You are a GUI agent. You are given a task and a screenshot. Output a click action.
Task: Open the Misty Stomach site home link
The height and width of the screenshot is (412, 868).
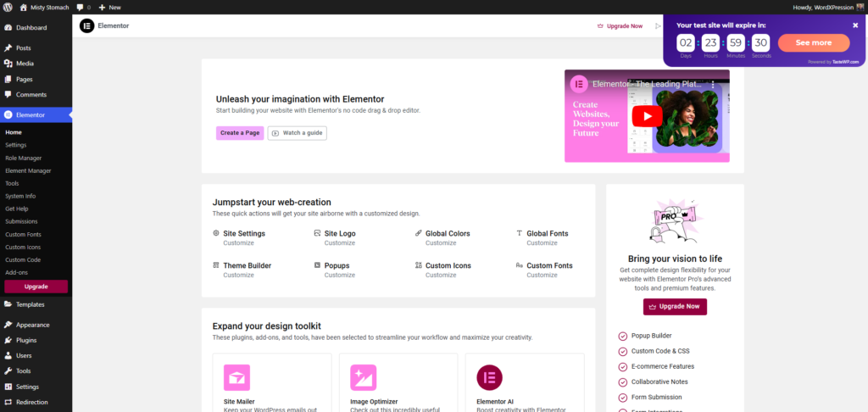coord(42,7)
